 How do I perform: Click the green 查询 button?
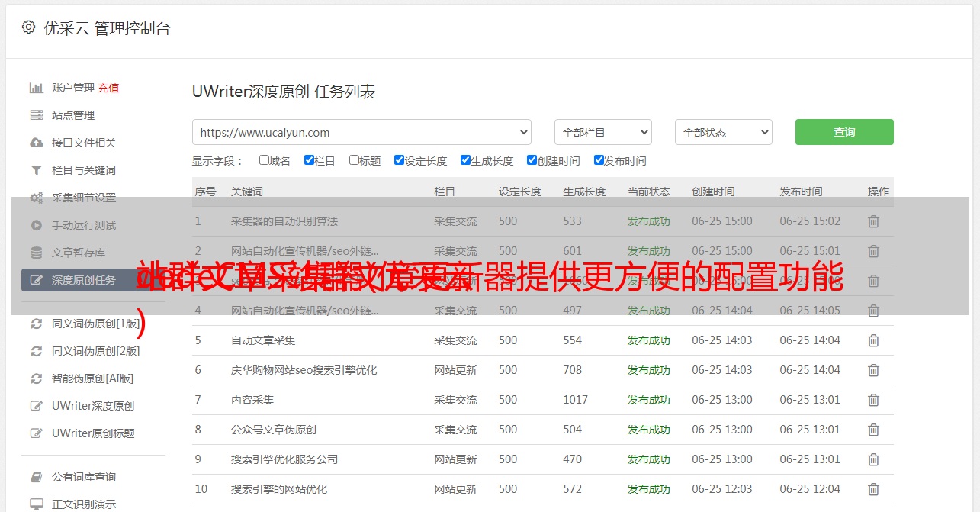pos(844,132)
